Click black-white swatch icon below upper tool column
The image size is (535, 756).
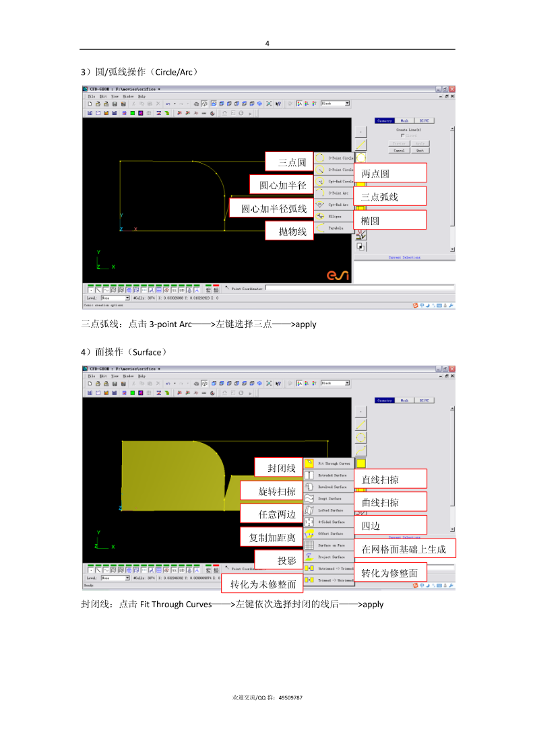click(360, 247)
